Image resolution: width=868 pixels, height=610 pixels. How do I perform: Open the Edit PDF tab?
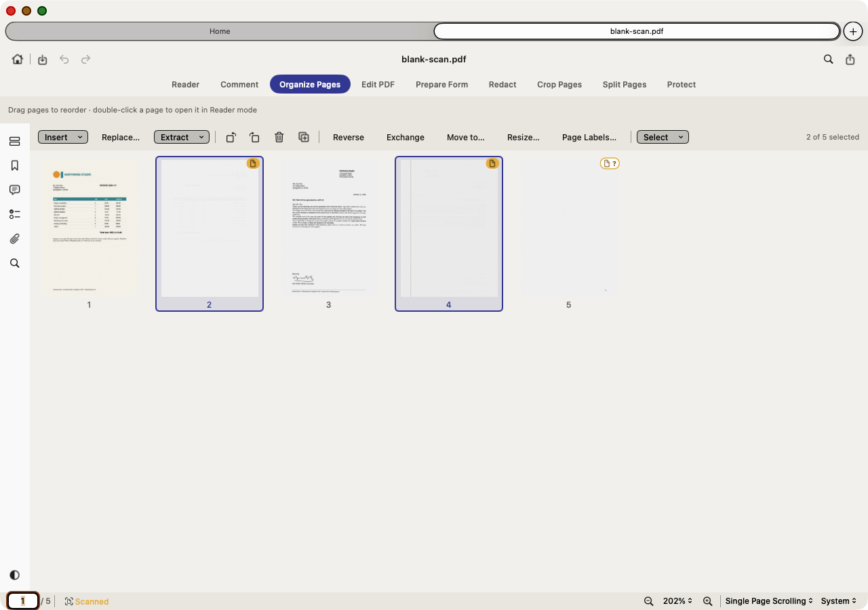pos(378,85)
